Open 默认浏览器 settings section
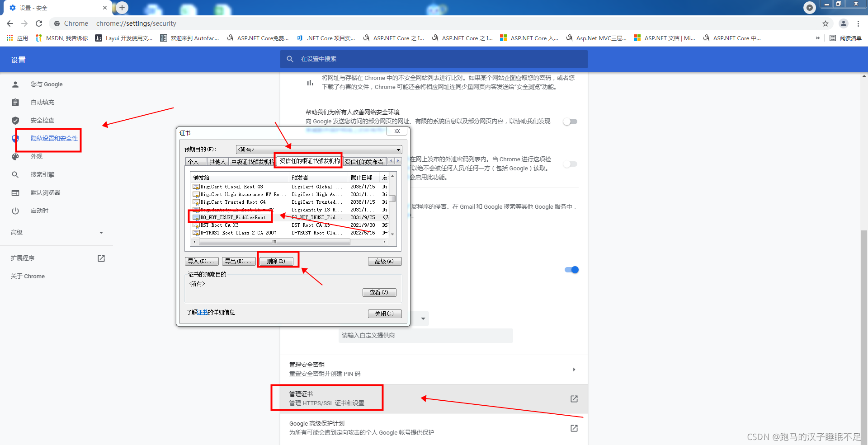The width and height of the screenshot is (868, 445). click(x=45, y=193)
